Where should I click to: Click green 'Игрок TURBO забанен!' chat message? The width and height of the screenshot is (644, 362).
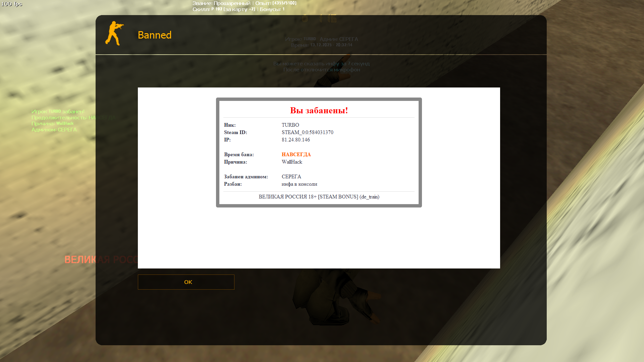coord(58,111)
